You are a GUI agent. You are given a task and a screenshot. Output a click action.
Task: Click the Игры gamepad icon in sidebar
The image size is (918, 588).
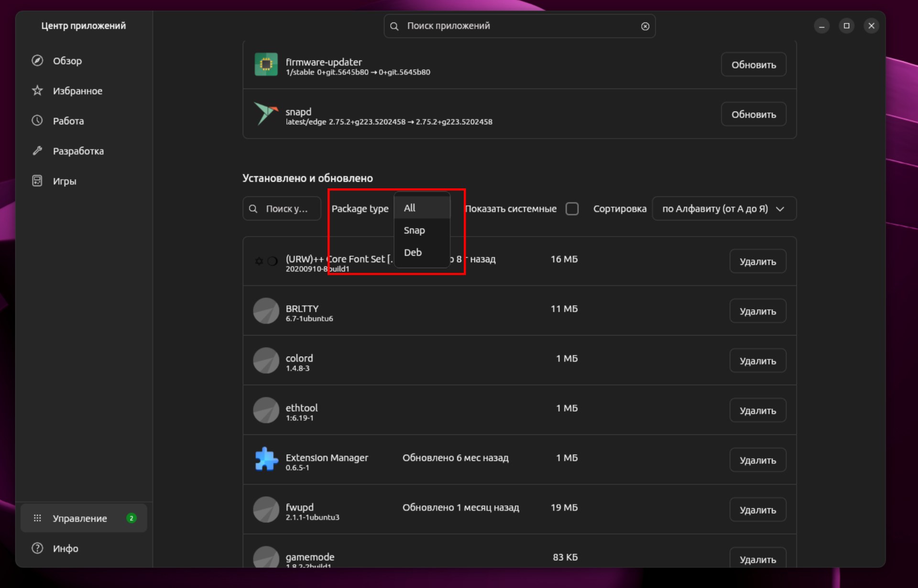37,181
